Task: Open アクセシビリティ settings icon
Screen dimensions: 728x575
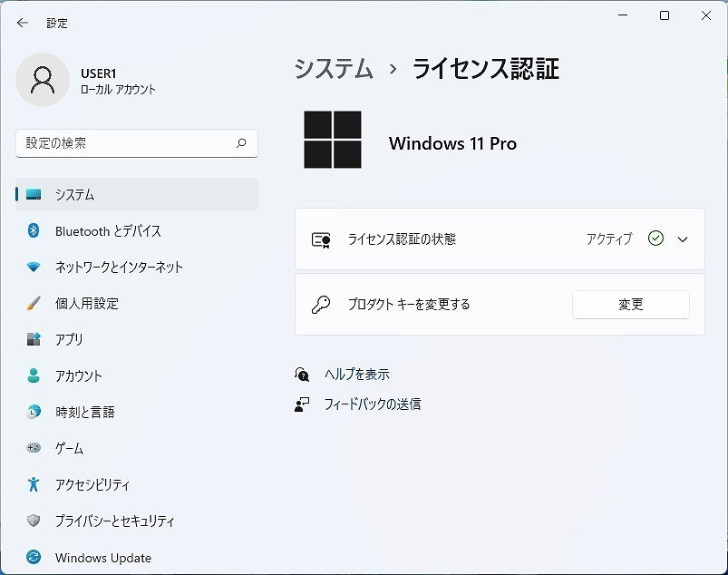Action: click(33, 485)
